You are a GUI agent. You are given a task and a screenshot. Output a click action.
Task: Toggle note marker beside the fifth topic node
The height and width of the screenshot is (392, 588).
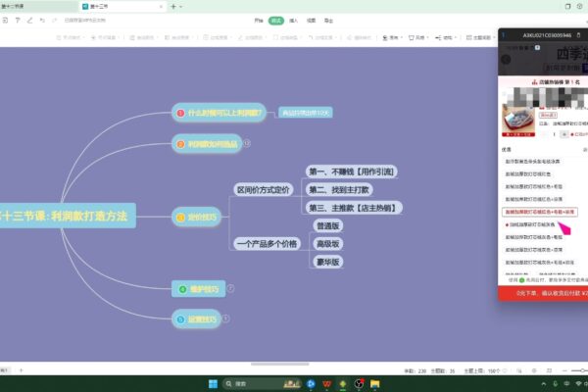tap(225, 318)
